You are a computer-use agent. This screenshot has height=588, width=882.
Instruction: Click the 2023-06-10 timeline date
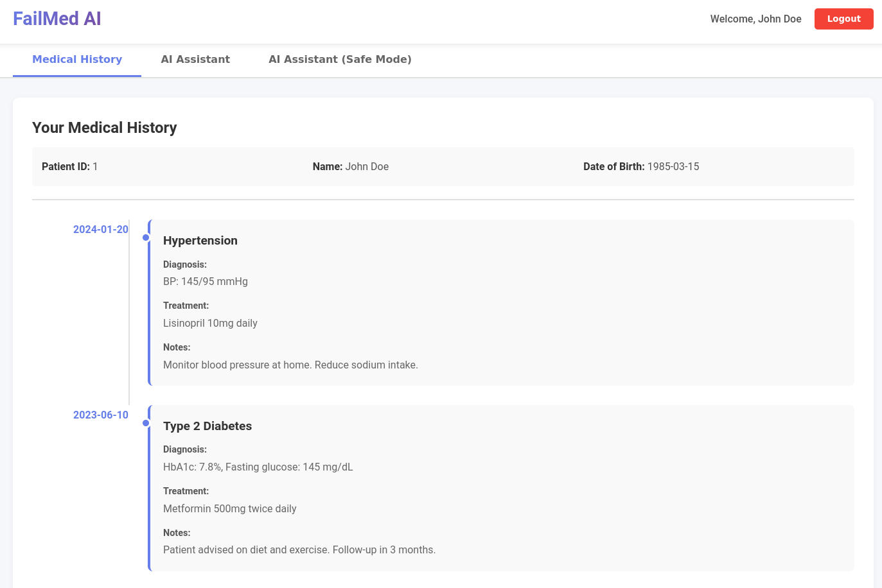point(100,415)
